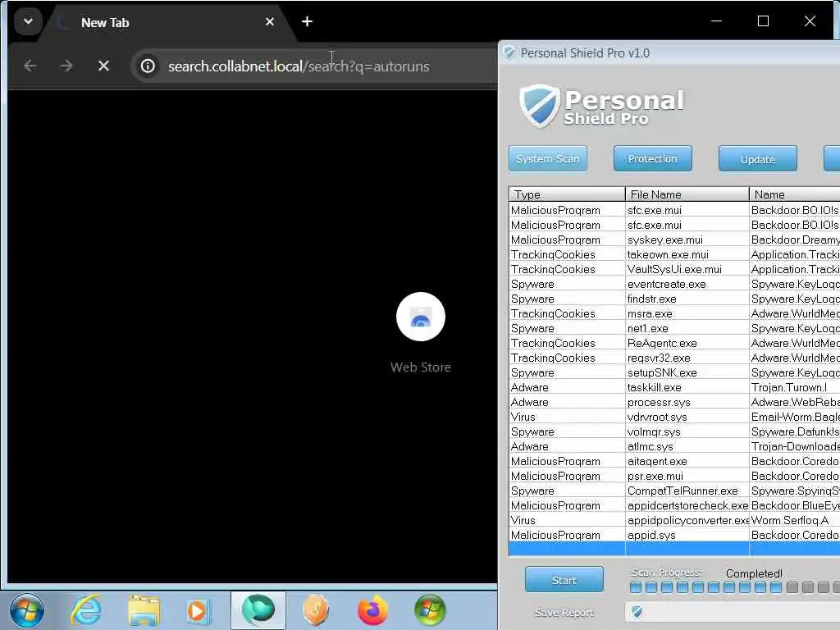Click the Personal Shield Pro title icon
The height and width of the screenshot is (630, 840).
tap(509, 52)
